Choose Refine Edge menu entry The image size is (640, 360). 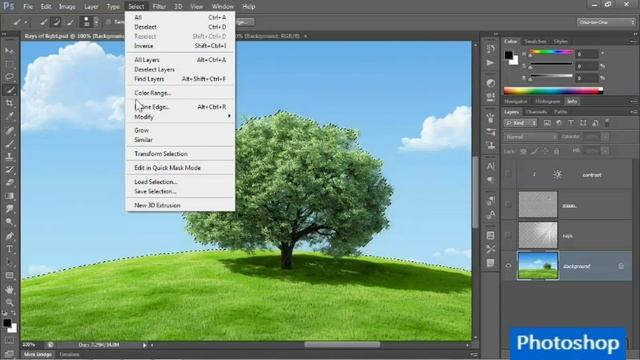coord(180,107)
